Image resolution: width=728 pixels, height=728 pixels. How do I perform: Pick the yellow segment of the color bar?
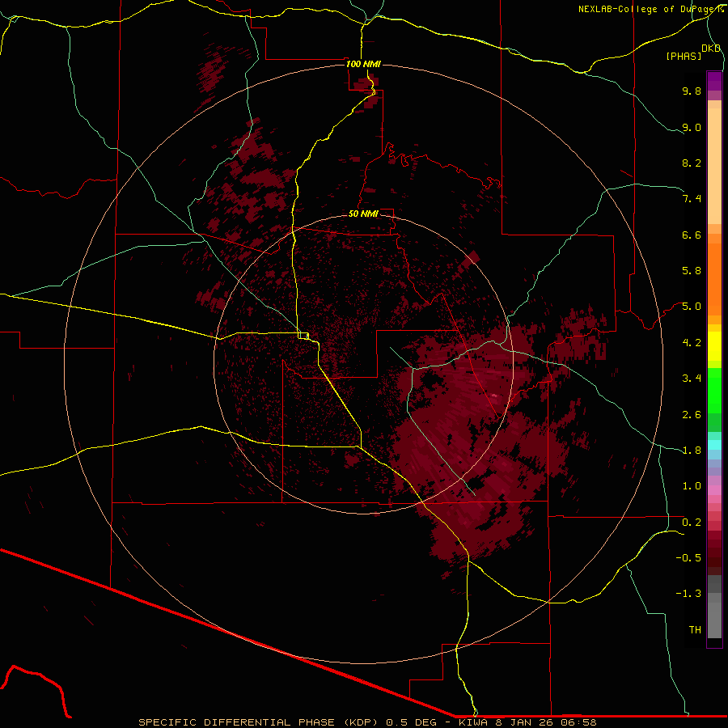pyautogui.click(x=714, y=346)
